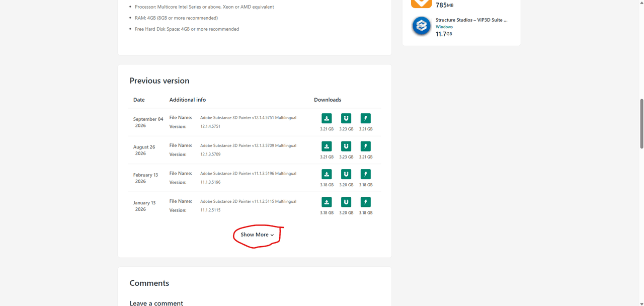This screenshot has width=644, height=306.
Task: Click the lightning icon for v11.1.2.5115
Action: [366, 202]
